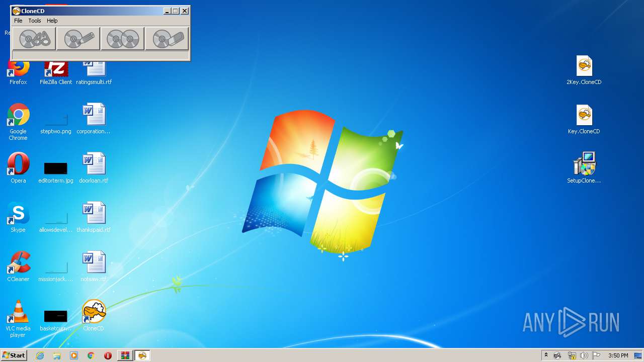This screenshot has height=362, width=644.
Task: Select the SetupClone... installer icon
Action: point(584,168)
